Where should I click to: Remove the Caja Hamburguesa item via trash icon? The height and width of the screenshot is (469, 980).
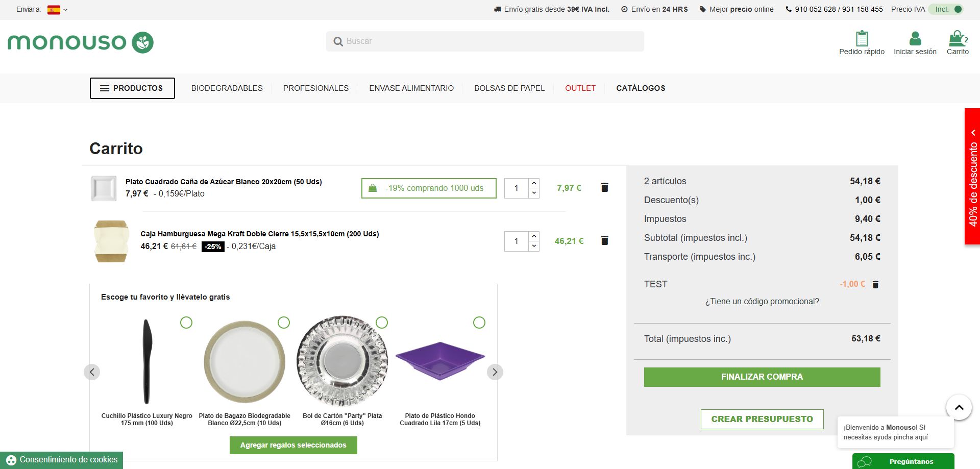pyautogui.click(x=605, y=240)
